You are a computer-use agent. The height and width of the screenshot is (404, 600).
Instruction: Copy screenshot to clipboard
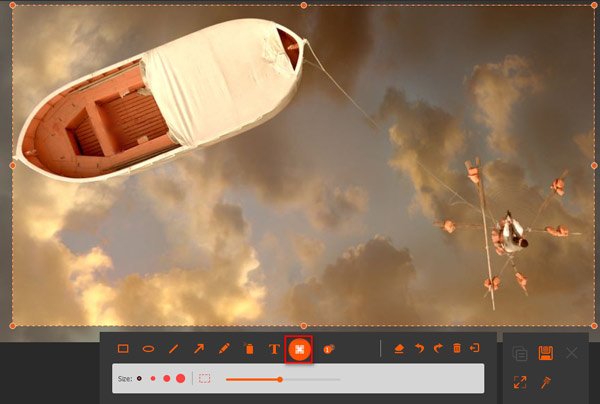(520, 354)
